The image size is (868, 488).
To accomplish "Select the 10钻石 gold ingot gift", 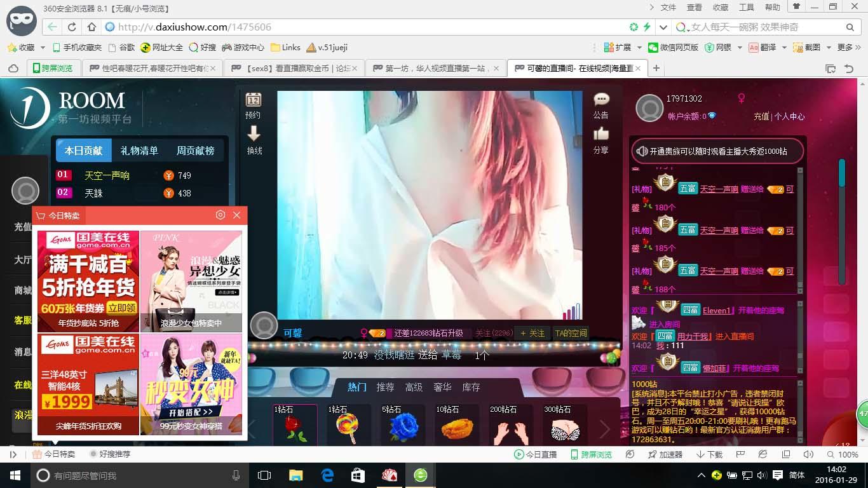I will pos(457,424).
